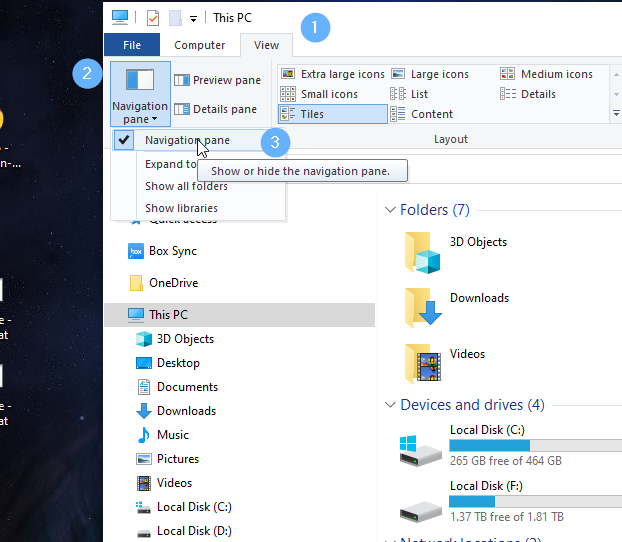Expand the layout gallery More arrow
Screen dimensions: 622x542
[x=616, y=114]
